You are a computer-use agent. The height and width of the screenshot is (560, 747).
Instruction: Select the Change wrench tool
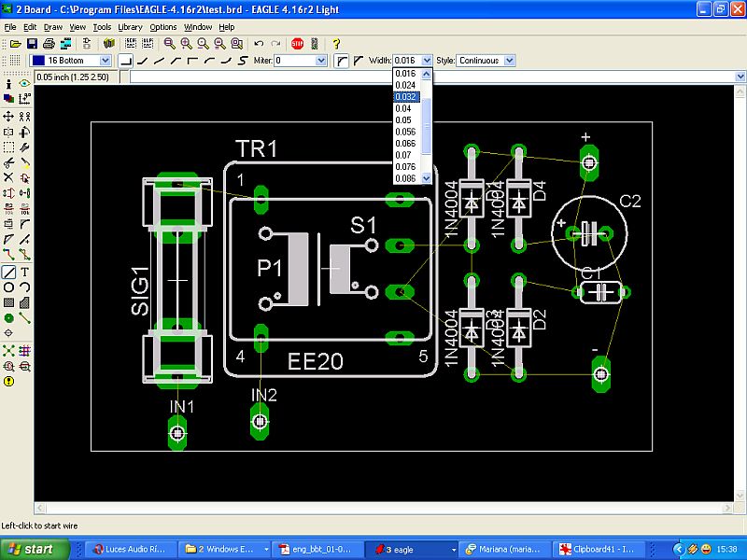click(25, 147)
